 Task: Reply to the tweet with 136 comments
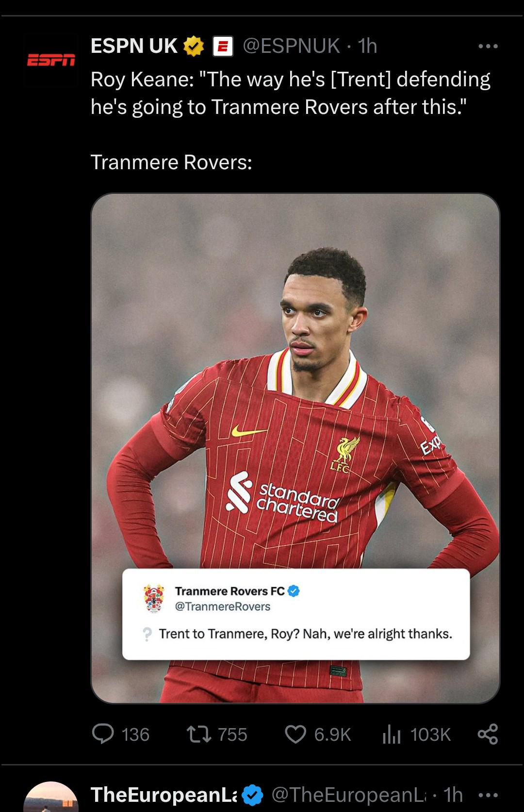click(121, 734)
